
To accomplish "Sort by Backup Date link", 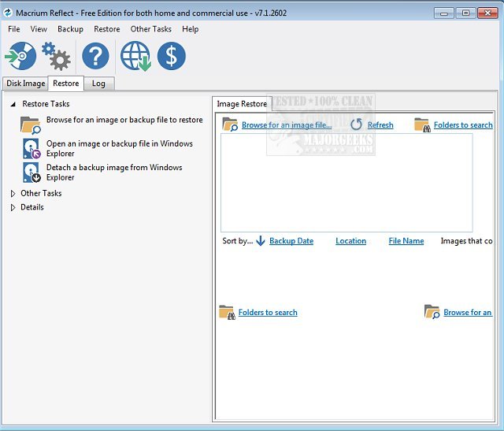I will [x=291, y=241].
